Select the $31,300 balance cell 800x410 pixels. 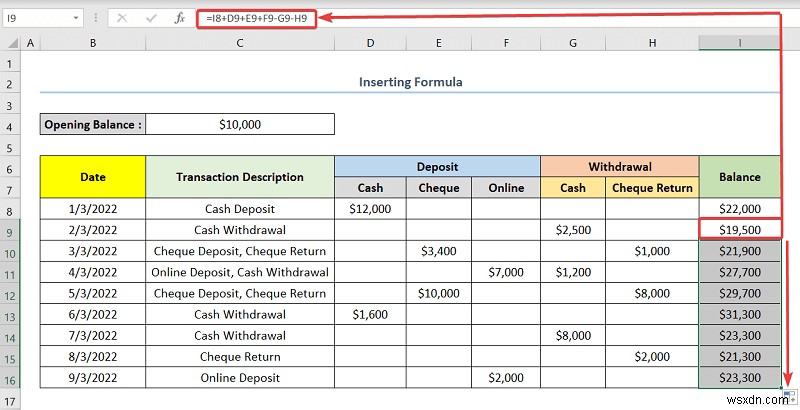point(739,315)
